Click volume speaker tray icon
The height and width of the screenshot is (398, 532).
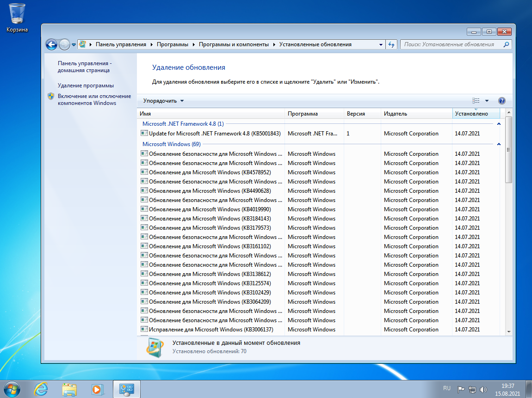(x=483, y=390)
